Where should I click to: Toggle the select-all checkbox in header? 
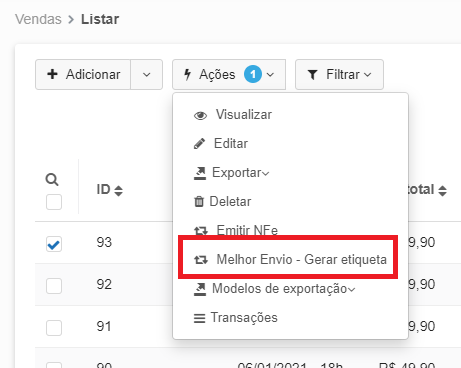point(54,202)
